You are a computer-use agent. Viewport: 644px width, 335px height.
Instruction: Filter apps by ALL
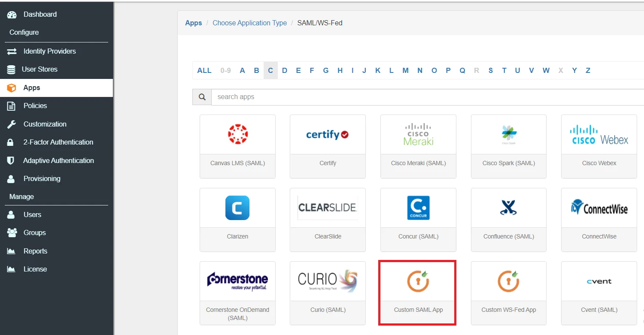click(x=204, y=71)
